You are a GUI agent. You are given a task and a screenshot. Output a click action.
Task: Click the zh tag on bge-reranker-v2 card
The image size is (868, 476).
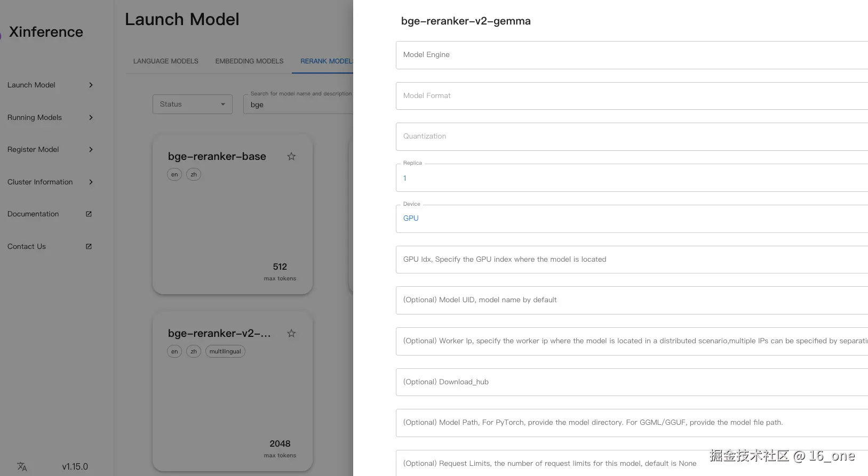pos(194,351)
